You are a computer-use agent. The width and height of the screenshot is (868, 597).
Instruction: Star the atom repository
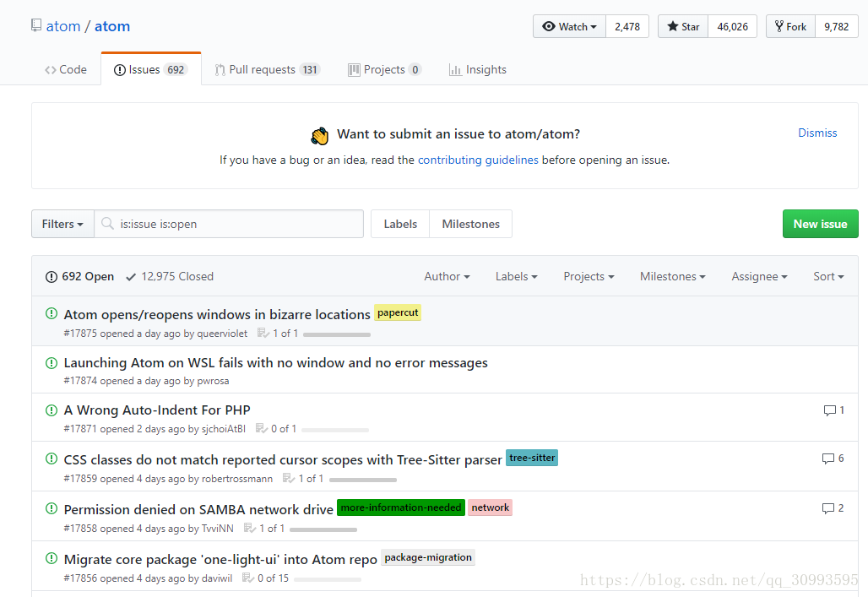click(x=683, y=26)
